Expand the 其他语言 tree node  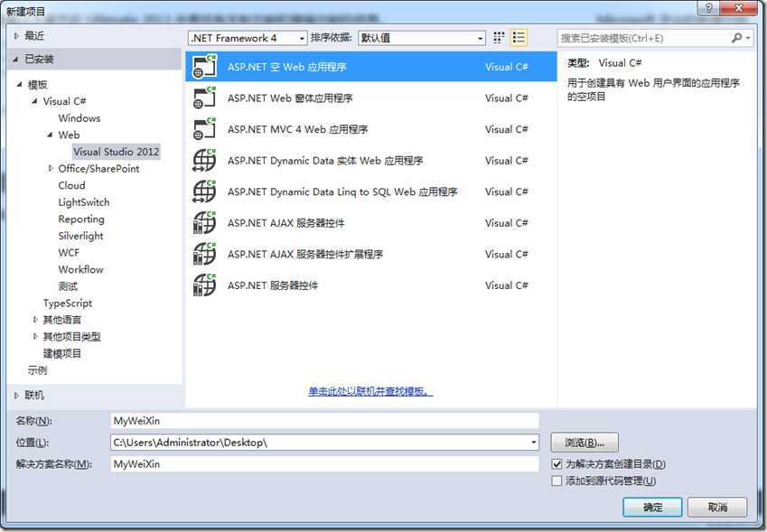pyautogui.click(x=35, y=320)
